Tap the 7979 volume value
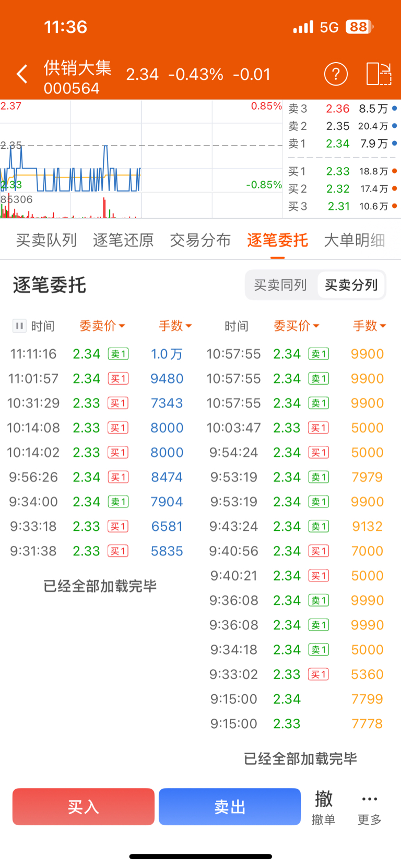Screen dimensions: 401x868 368,477
